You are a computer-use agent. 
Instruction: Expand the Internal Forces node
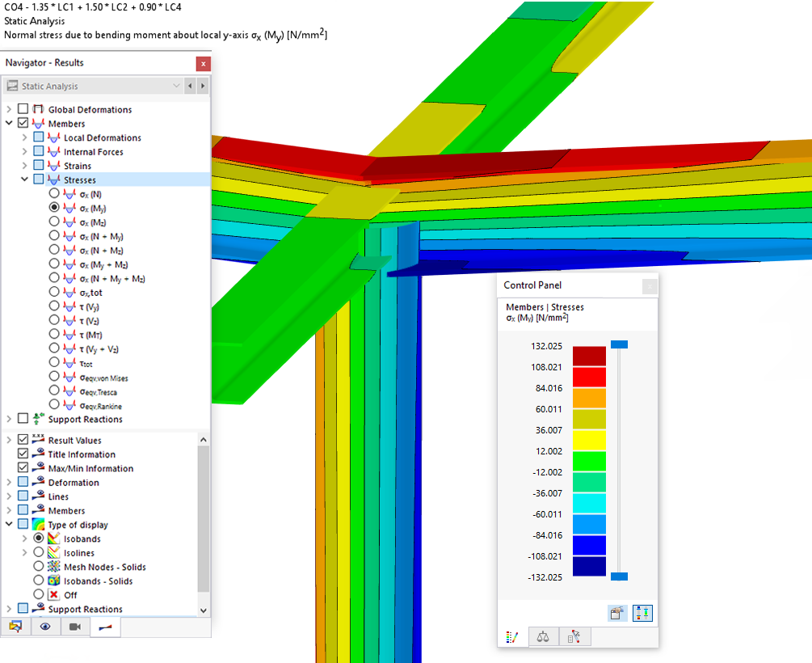24,151
